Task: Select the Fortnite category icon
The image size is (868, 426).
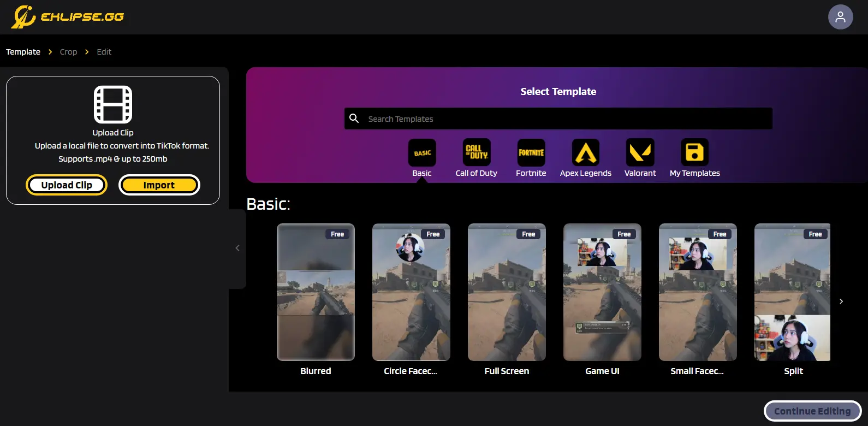Action: pyautogui.click(x=531, y=152)
